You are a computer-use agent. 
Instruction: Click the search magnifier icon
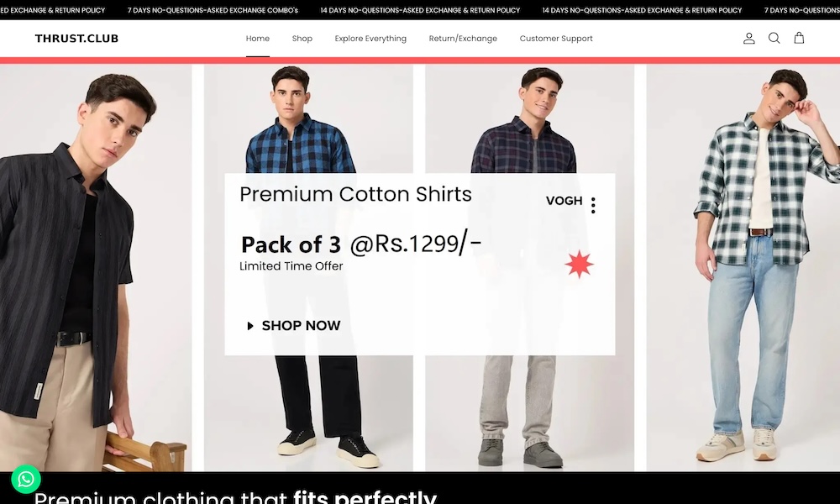(x=774, y=38)
